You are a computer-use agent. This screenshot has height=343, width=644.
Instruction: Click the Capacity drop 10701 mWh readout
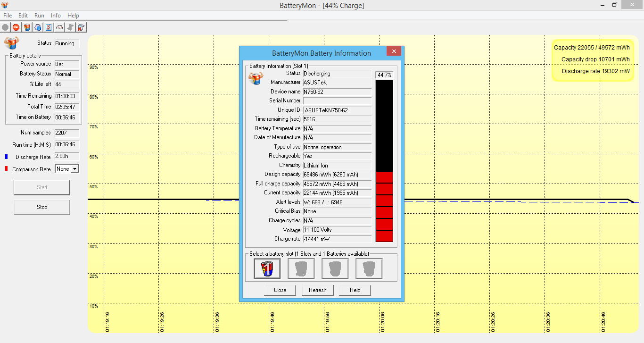click(595, 59)
